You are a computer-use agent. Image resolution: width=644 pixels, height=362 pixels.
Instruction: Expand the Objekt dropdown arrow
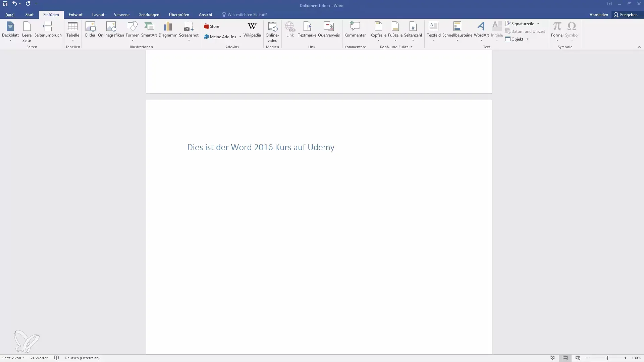pos(527,39)
